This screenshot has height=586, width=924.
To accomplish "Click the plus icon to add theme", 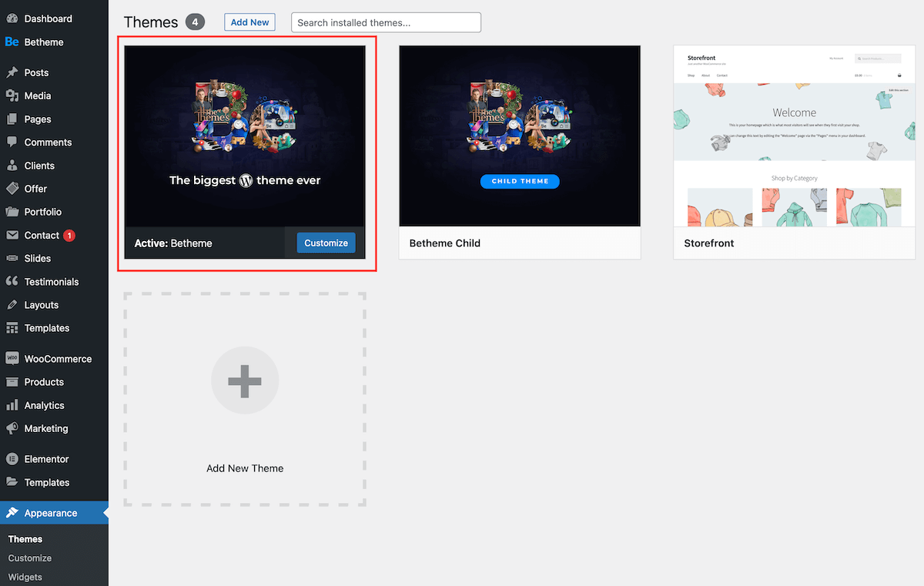I will pyautogui.click(x=245, y=380).
